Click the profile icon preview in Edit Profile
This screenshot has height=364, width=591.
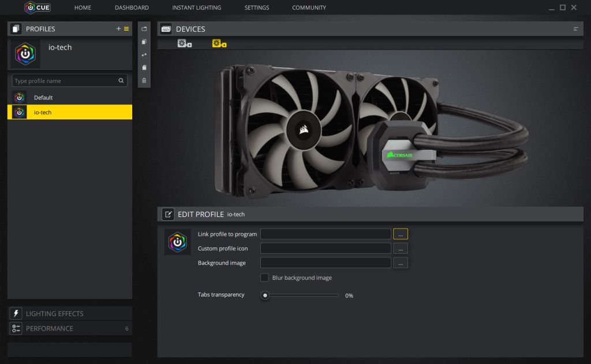178,242
